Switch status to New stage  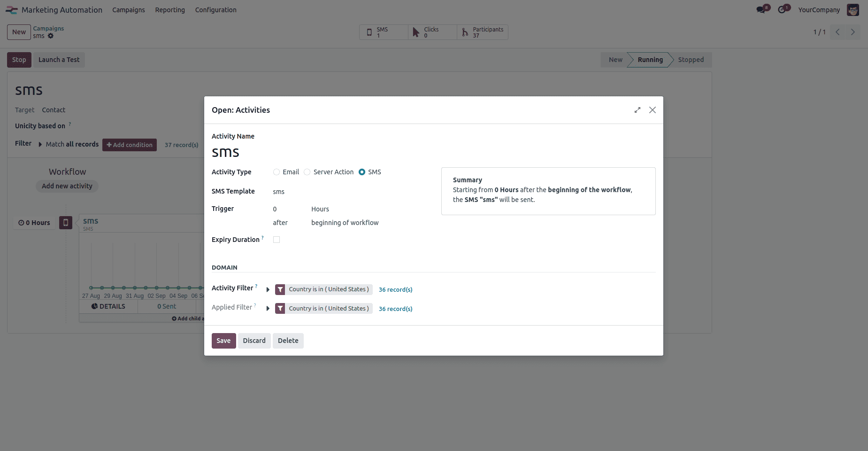point(615,60)
